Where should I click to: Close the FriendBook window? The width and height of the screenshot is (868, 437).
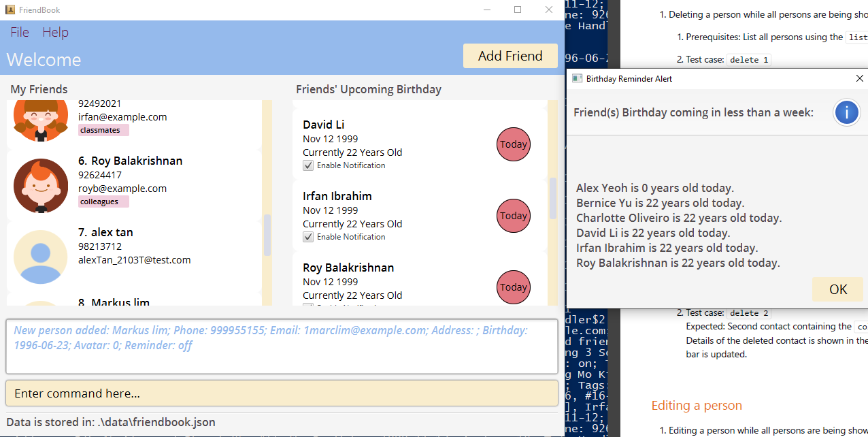click(549, 10)
